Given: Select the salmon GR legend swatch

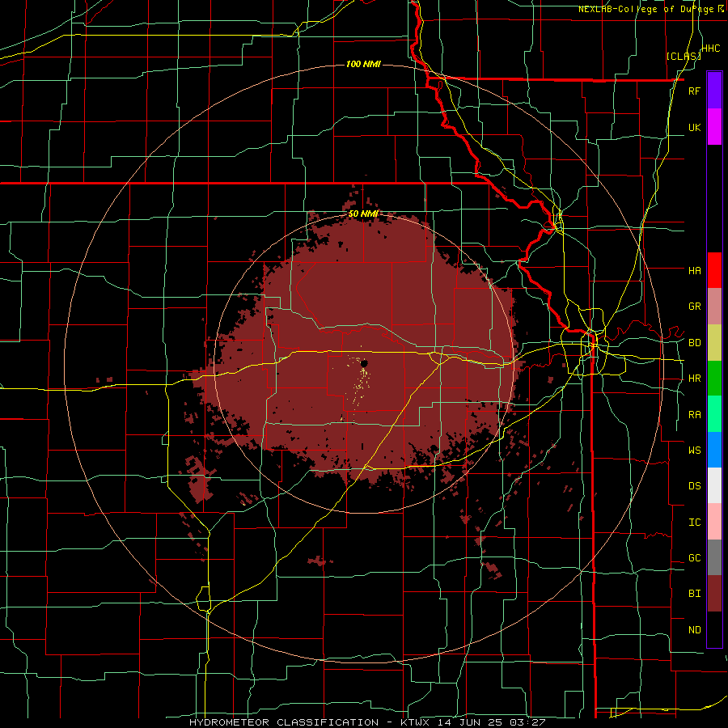Looking at the screenshot, I should click(714, 307).
